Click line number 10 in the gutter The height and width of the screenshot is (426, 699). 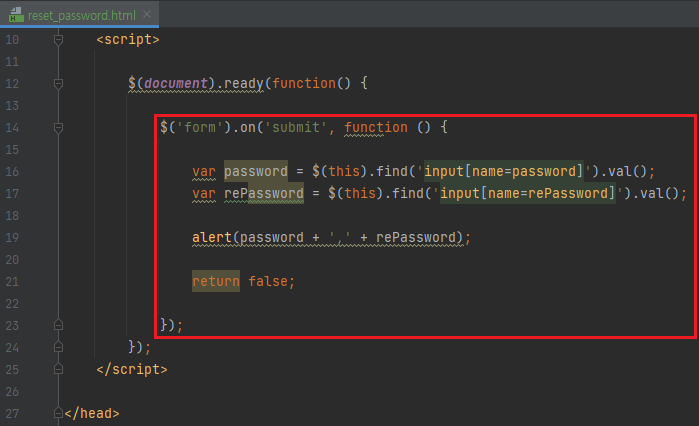(12, 40)
